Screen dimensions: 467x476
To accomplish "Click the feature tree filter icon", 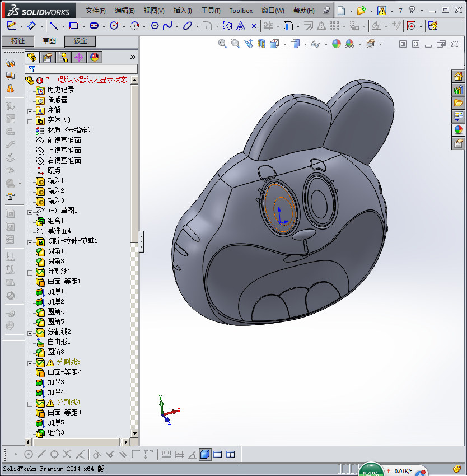I will (x=32, y=69).
